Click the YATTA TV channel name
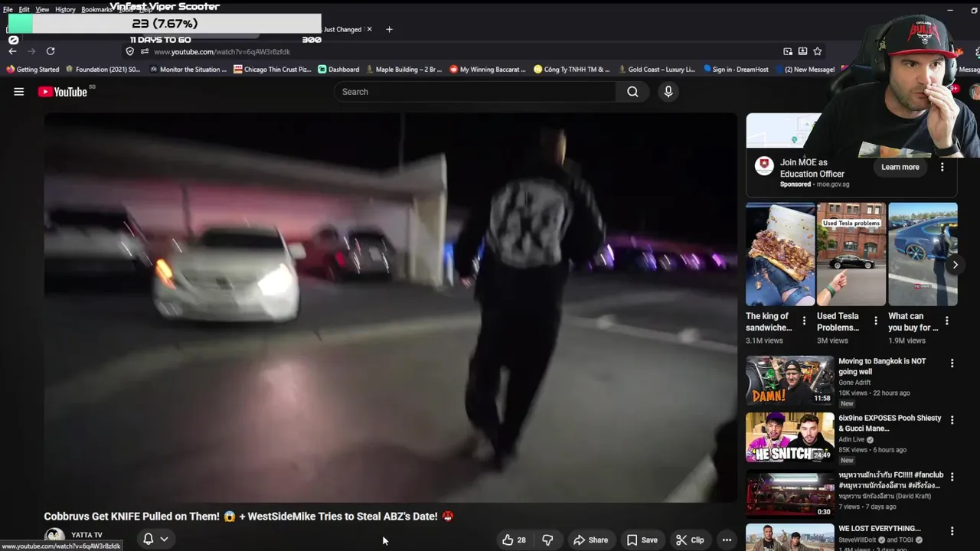 point(87,535)
